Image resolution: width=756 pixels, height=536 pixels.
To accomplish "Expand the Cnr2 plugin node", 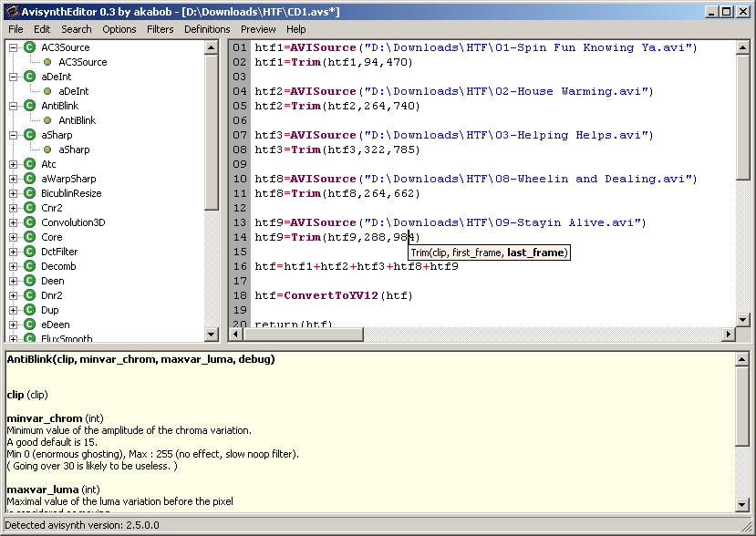I will (13, 208).
